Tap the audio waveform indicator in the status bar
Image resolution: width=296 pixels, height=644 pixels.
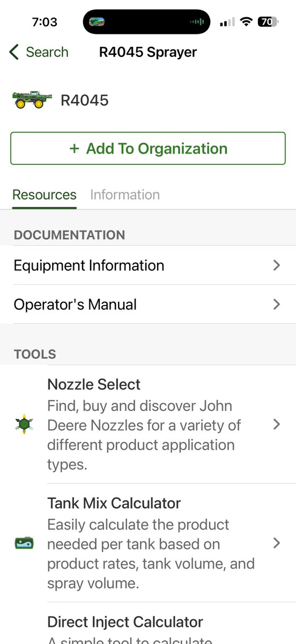(x=197, y=22)
